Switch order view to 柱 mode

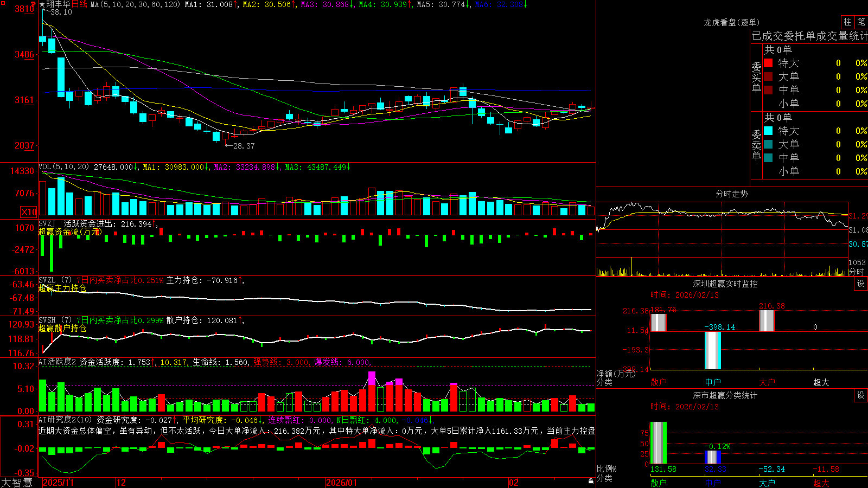847,22
